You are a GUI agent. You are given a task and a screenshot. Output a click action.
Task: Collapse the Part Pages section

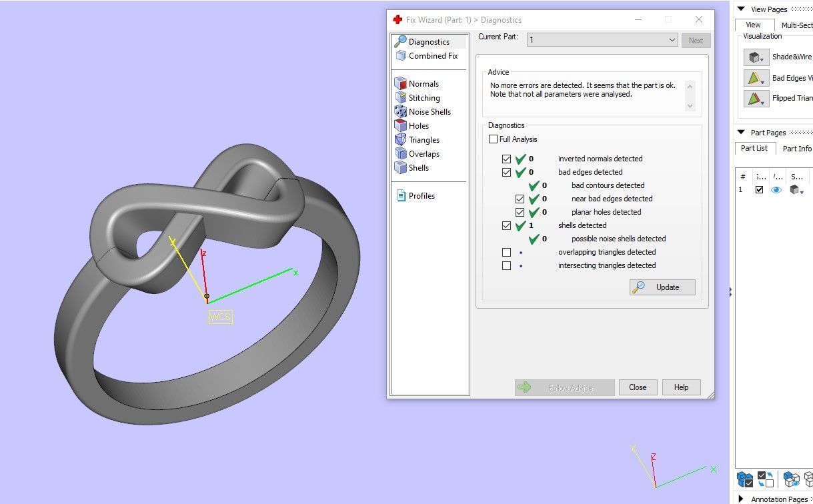[x=741, y=133]
